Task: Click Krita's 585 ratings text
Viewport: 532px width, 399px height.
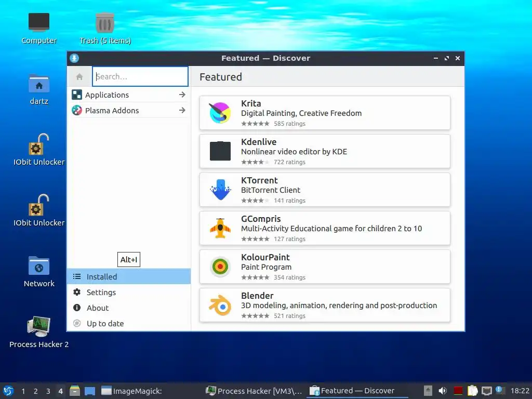Action: coord(290,124)
